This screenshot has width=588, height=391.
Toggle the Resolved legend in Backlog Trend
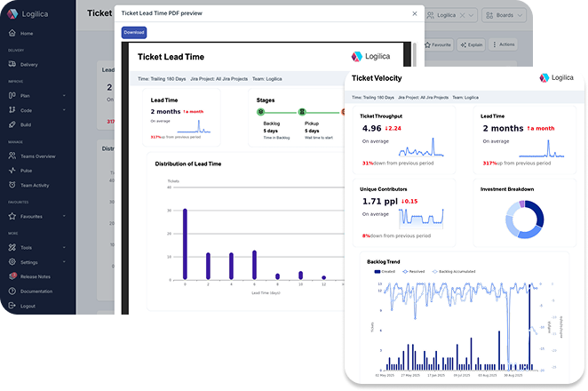pyautogui.click(x=413, y=271)
